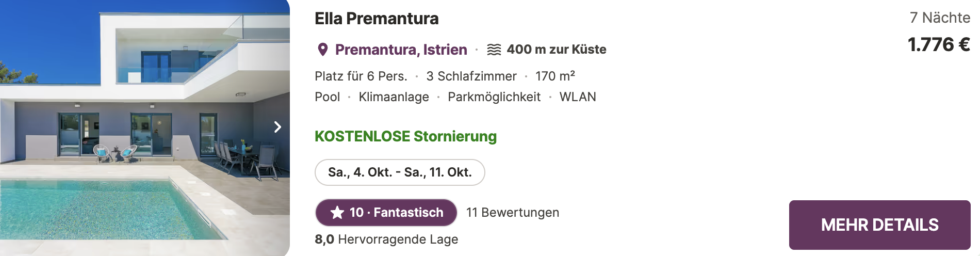Click the KOSTENLOSE Stornierung label

pyautogui.click(x=405, y=136)
